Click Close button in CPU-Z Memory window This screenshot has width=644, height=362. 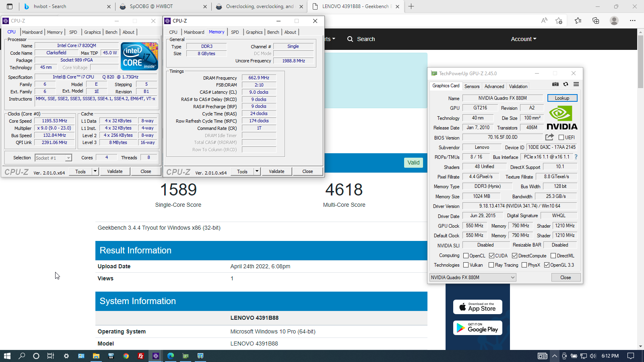pos(308,171)
